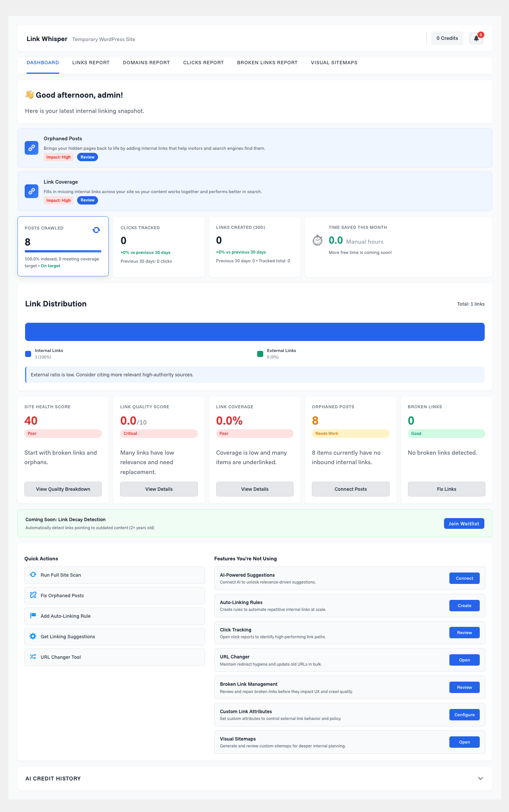Join Waitlist for Link Decay Detection

464,523
